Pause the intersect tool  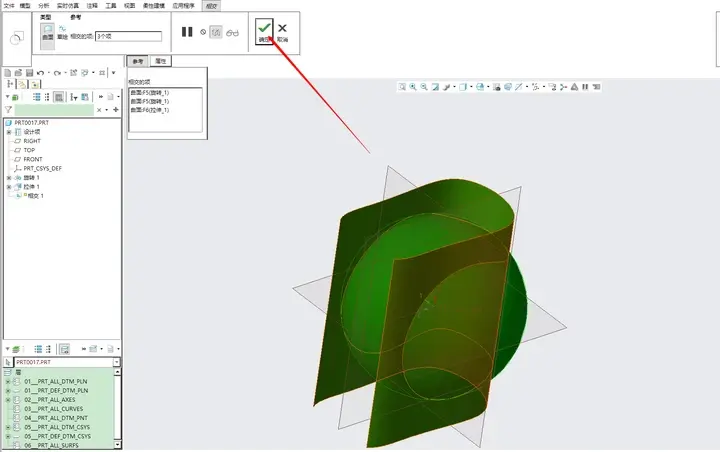click(187, 32)
